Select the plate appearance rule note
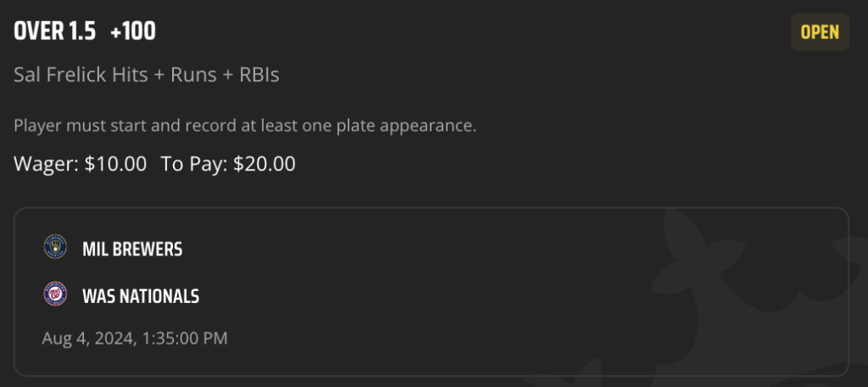Screen dimensions: 868x387 pyautogui.click(x=245, y=126)
